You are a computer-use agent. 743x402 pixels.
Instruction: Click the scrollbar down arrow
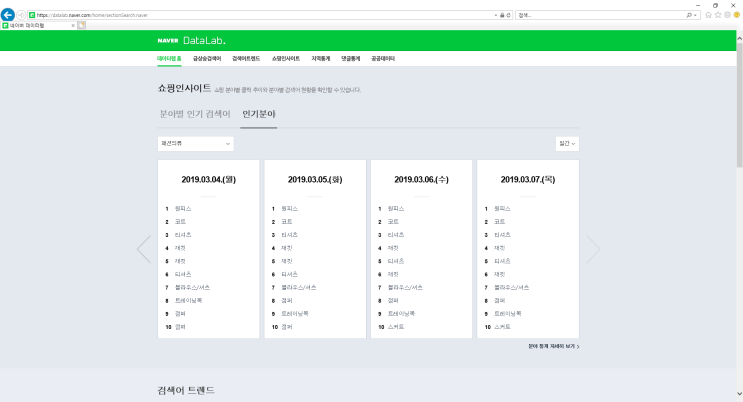(739, 393)
